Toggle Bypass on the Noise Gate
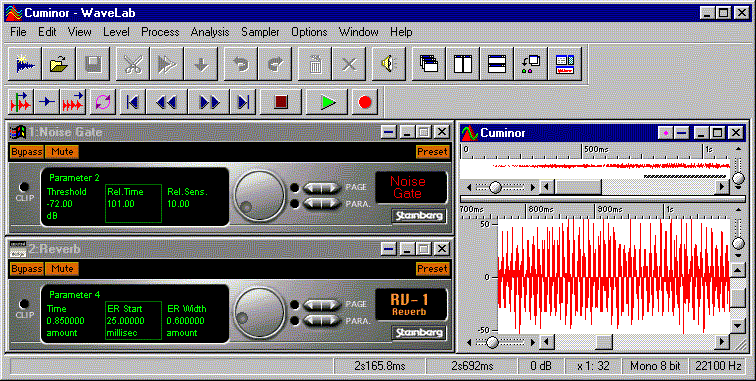 [x=27, y=152]
